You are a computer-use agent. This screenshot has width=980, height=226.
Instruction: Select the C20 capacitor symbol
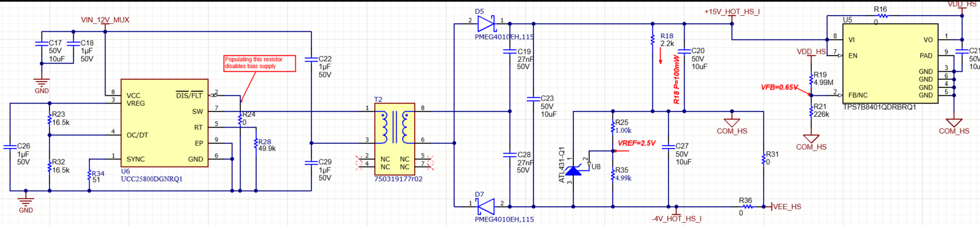(684, 51)
